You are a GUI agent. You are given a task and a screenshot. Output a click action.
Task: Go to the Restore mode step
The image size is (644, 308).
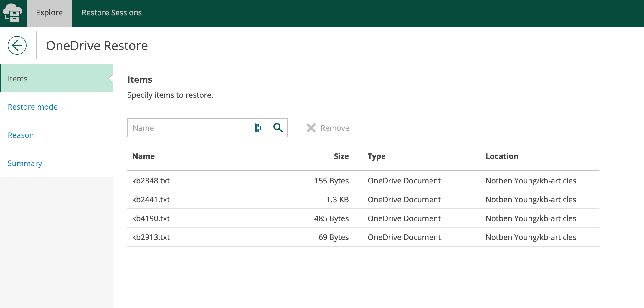pos(33,107)
